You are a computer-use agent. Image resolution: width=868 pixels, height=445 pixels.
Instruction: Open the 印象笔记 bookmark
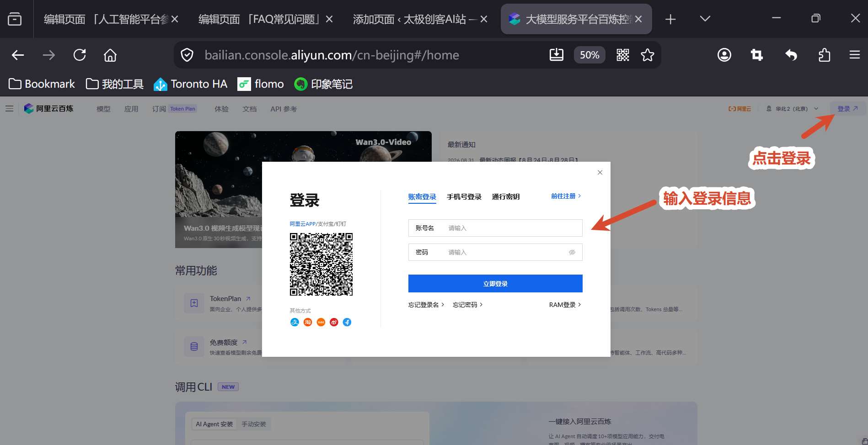coord(323,84)
